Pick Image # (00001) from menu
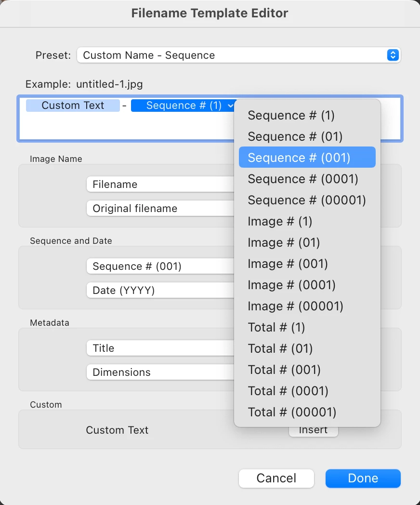 click(295, 306)
